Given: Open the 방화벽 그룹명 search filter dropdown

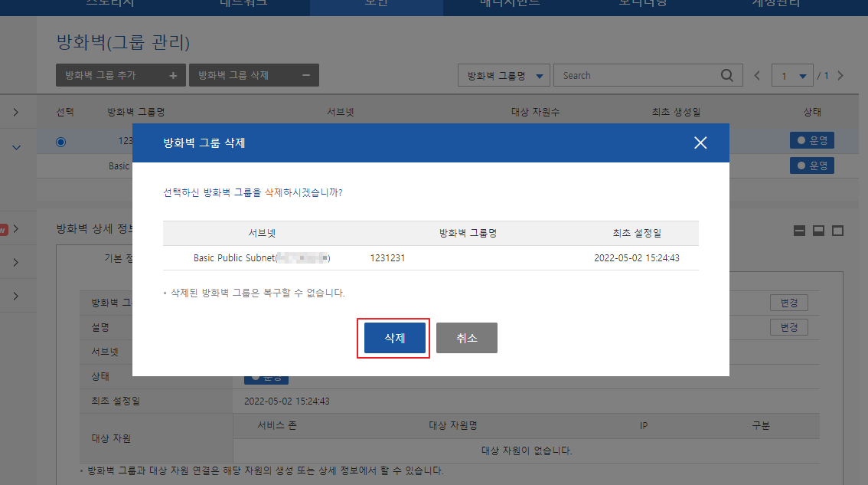Looking at the screenshot, I should click(504, 75).
